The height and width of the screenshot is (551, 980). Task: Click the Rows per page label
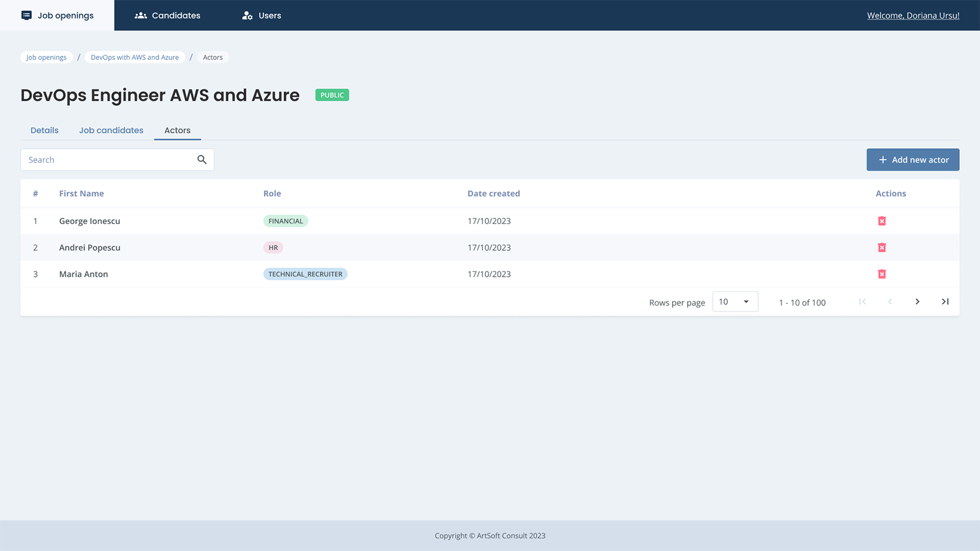pos(677,302)
